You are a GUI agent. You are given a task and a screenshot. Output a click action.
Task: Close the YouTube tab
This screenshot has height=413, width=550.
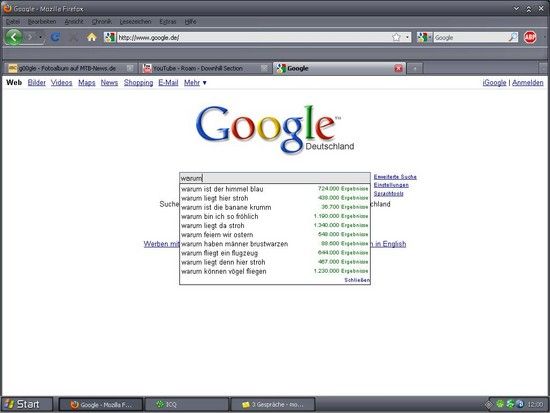click(x=264, y=68)
